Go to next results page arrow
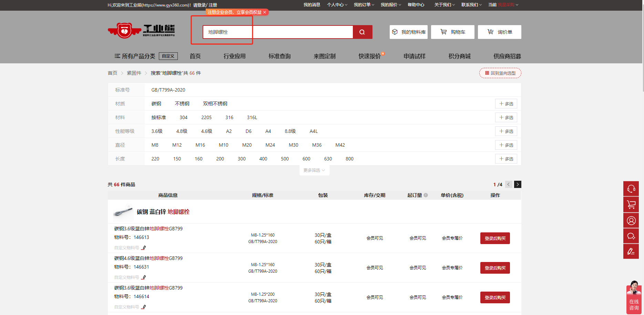644x315 pixels. pos(518,185)
